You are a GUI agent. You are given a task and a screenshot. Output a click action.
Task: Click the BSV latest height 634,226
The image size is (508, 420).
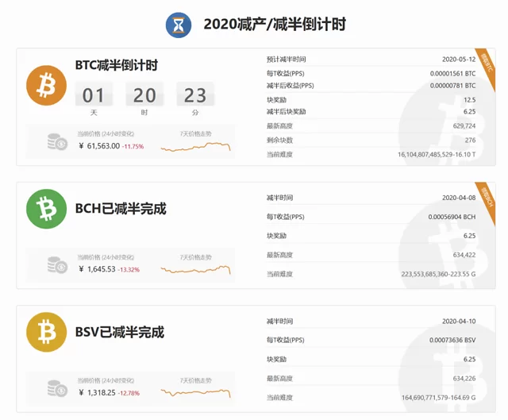(x=464, y=378)
